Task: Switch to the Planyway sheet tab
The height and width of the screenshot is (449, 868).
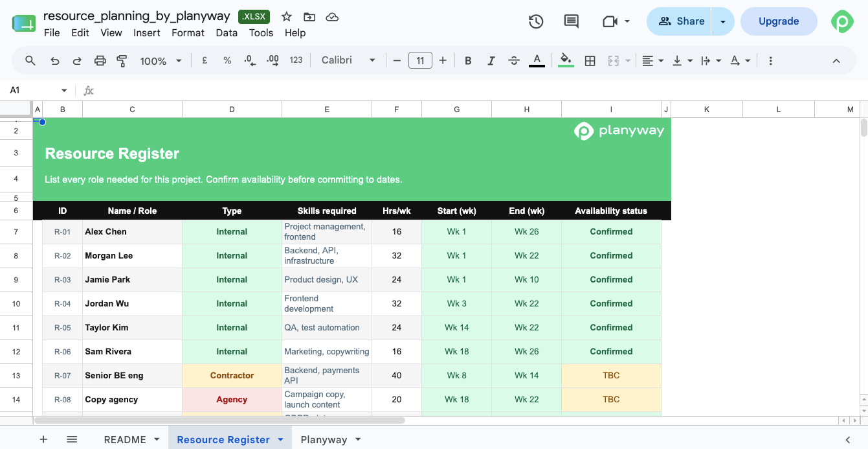Action: [324, 439]
